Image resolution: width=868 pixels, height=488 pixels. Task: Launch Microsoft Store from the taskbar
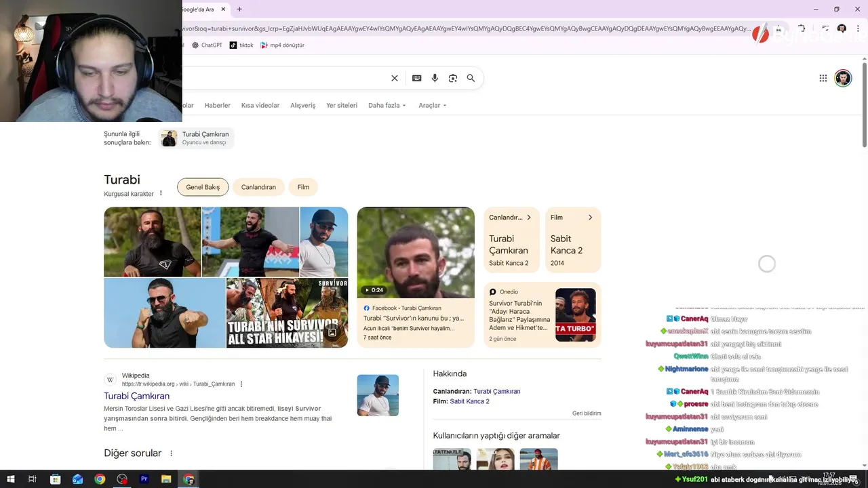point(56,479)
